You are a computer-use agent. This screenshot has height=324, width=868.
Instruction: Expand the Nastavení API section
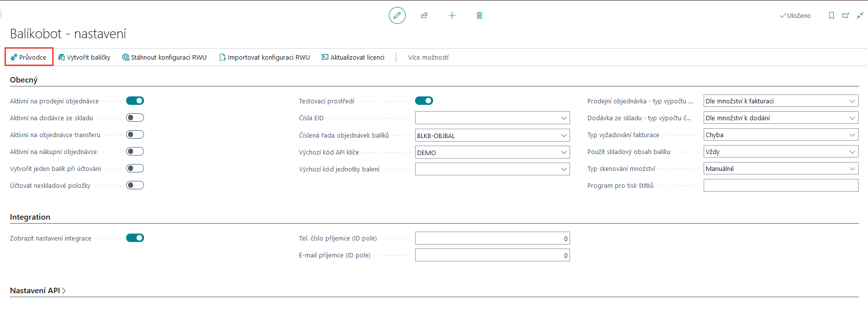point(38,291)
